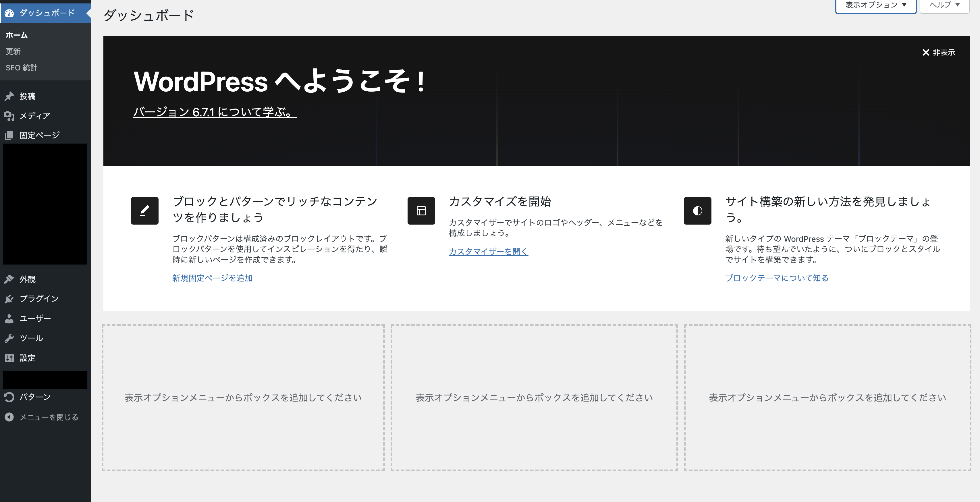Viewport: 980px width, 502px height.
Task: Select ホーム in the sidebar submenu
Action: click(17, 35)
